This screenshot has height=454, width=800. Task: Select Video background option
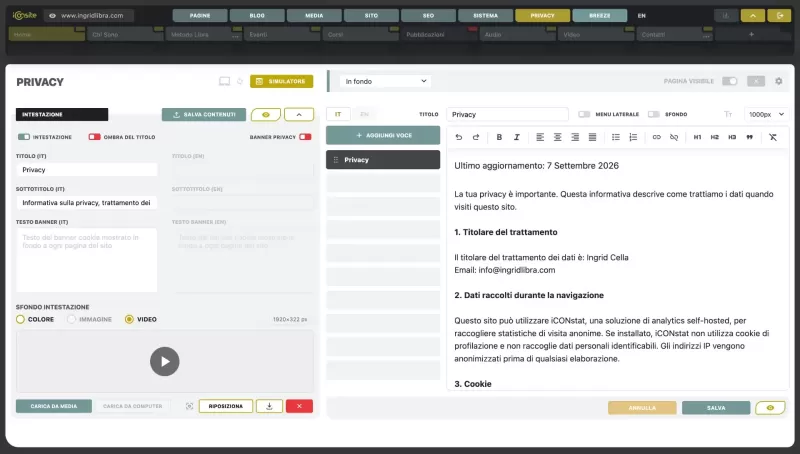(129, 319)
